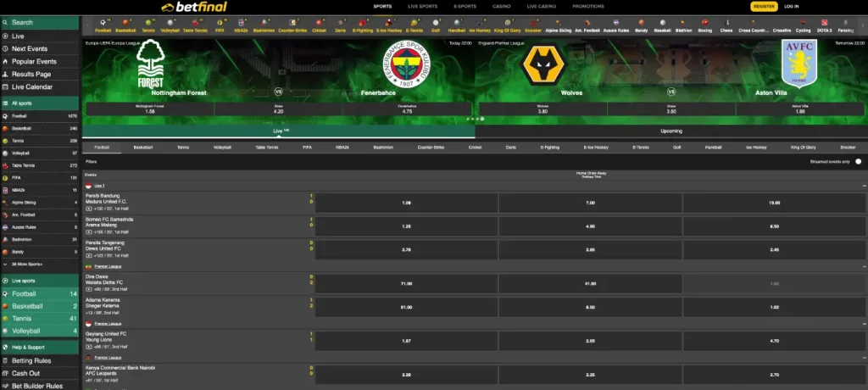Open Table Tennis 273 in All sports list
Image resolution: width=868 pixels, height=390 pixels.
(x=40, y=165)
